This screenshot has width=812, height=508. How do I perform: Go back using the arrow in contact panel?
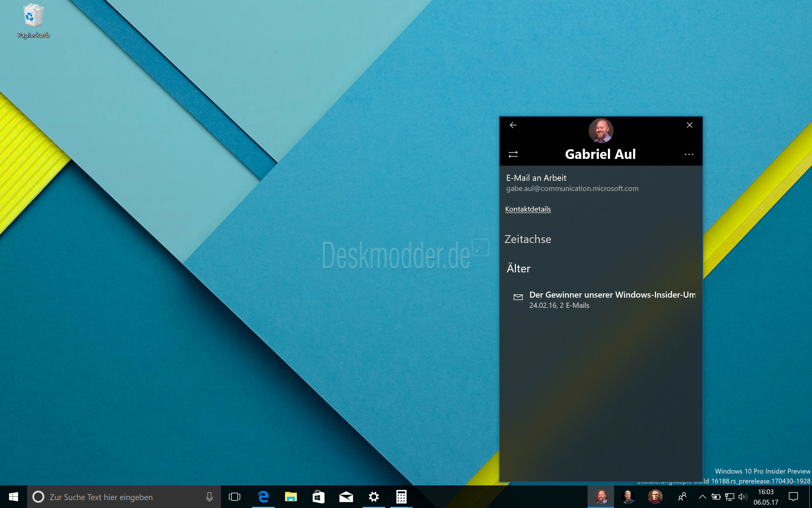513,125
